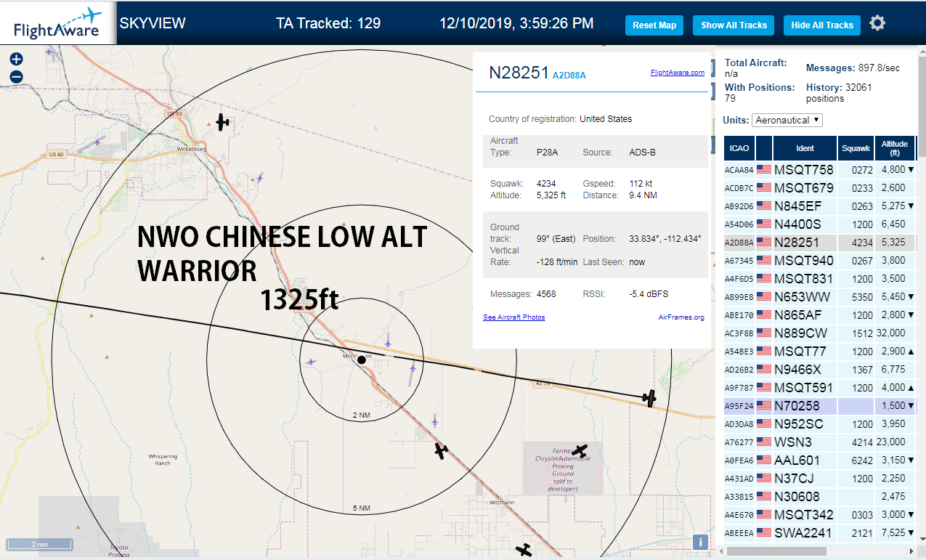
Task: Select aircraft row N889CW
Action: coord(820,333)
